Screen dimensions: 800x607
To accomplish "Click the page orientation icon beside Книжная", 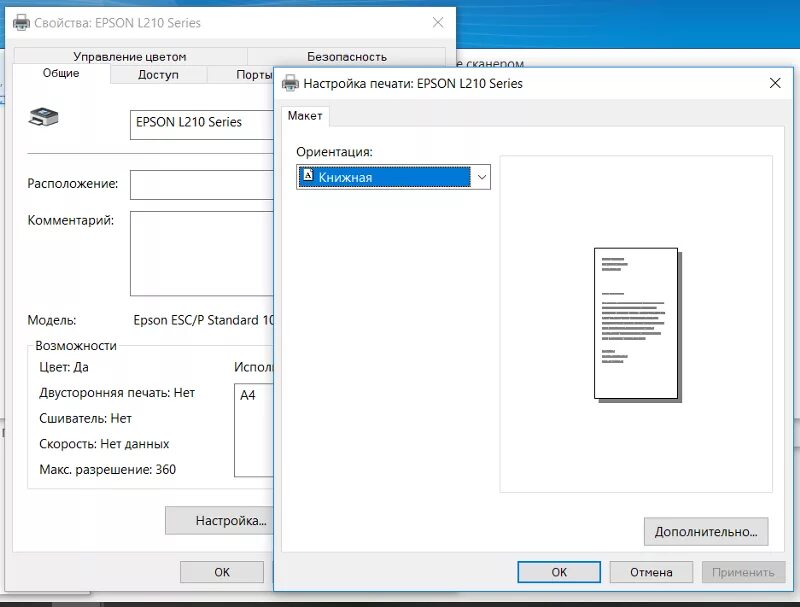I will 308,176.
